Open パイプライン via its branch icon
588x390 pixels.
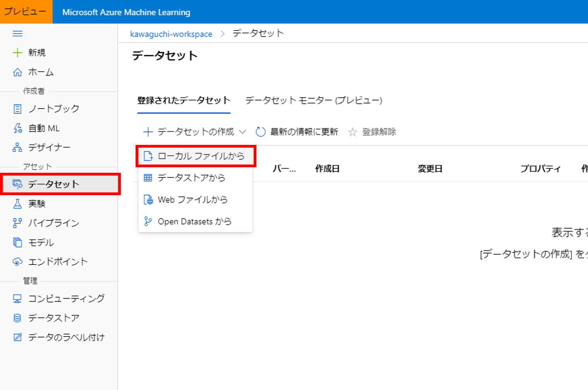(17, 223)
